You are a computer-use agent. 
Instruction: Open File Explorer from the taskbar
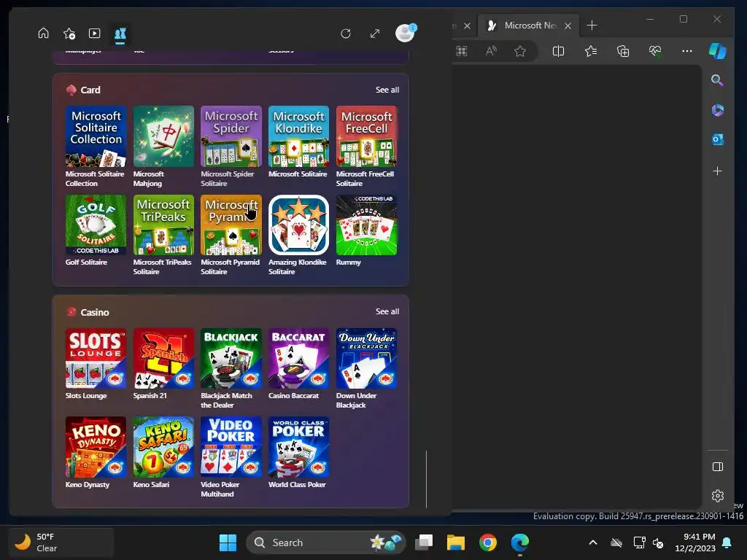tap(455, 542)
